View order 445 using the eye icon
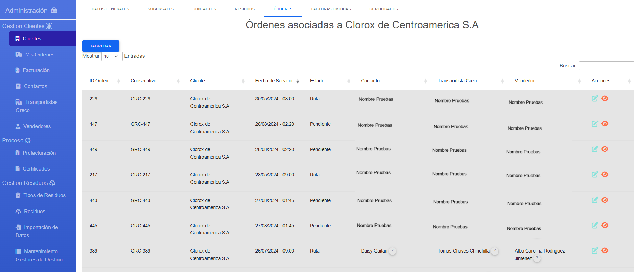Image resolution: width=644 pixels, height=272 pixels. tap(605, 225)
